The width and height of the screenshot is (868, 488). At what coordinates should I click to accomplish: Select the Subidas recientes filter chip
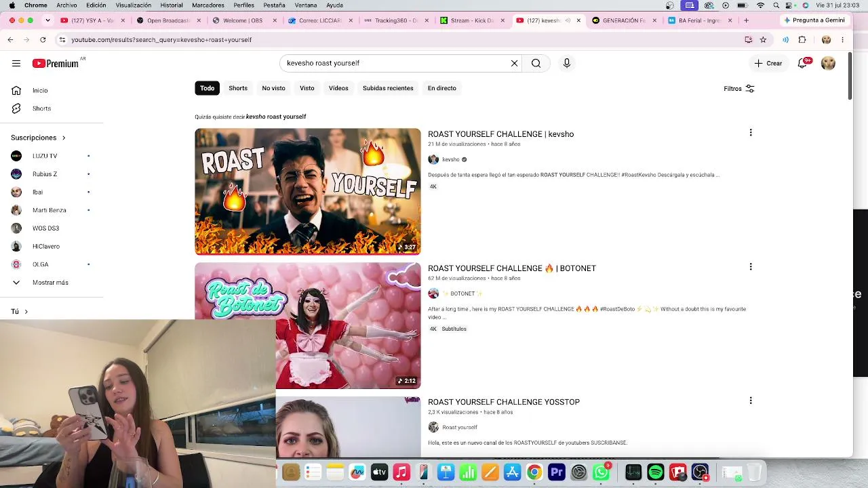click(388, 88)
